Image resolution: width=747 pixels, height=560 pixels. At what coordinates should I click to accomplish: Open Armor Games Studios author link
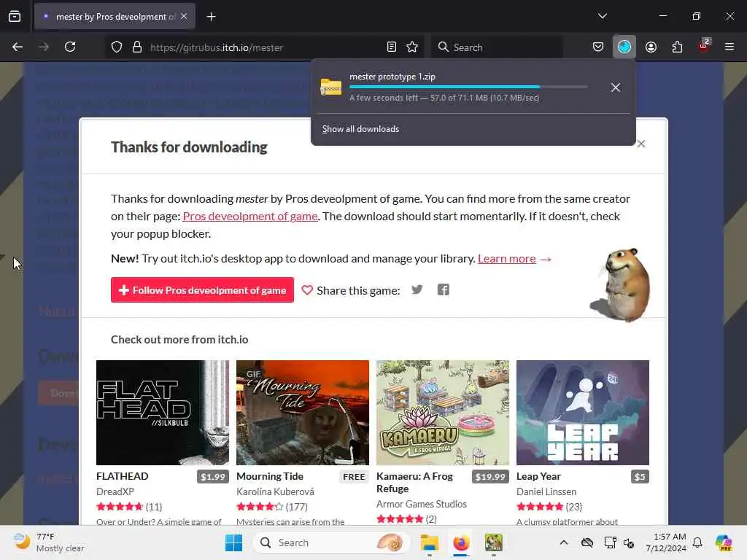422,504
